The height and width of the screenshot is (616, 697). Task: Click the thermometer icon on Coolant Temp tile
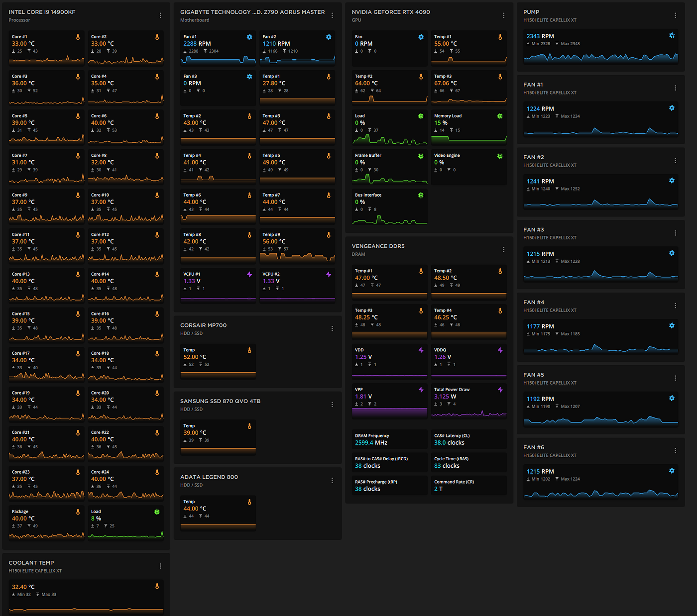point(157,586)
